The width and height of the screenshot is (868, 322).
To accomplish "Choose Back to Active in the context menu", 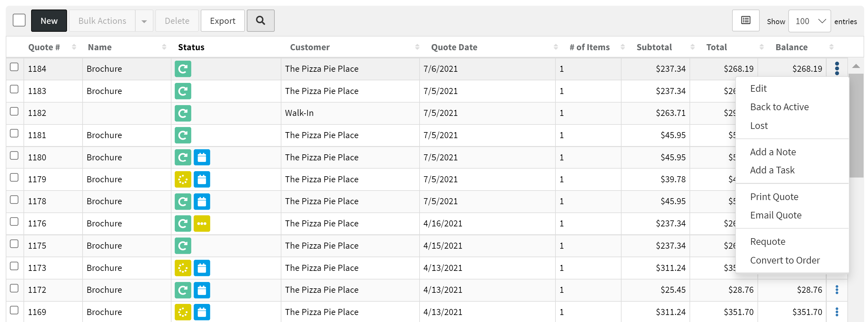I will (779, 107).
